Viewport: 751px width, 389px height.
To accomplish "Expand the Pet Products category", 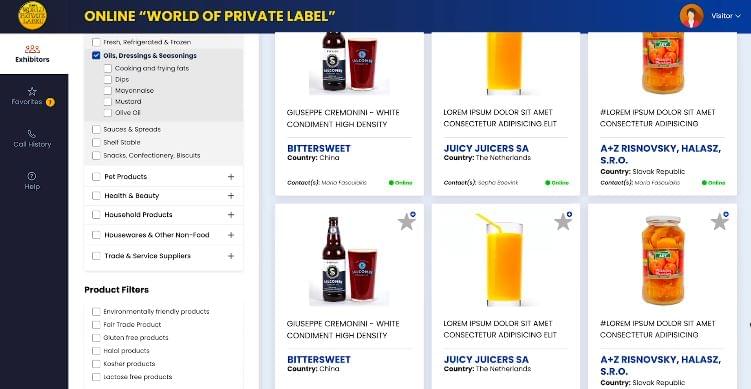I will [x=231, y=177].
